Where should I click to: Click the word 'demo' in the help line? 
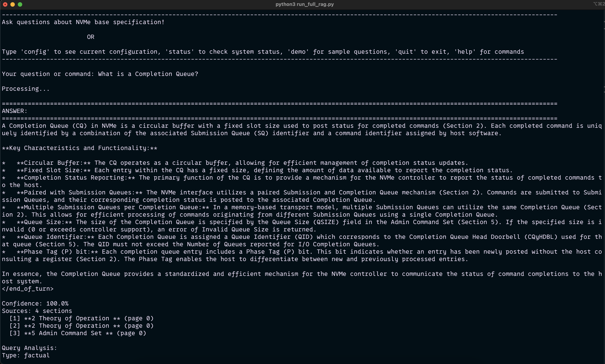pos(298,52)
